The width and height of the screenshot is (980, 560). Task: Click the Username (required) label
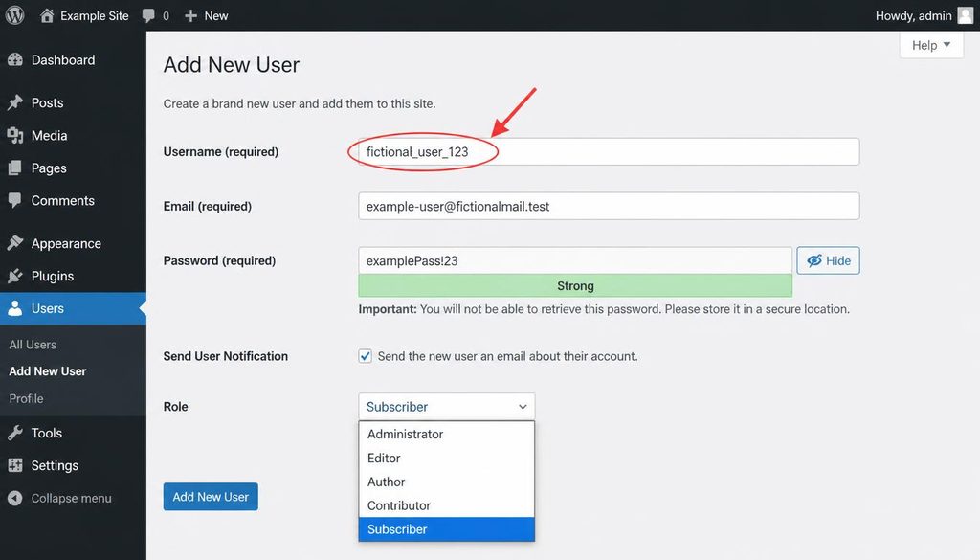(x=221, y=152)
